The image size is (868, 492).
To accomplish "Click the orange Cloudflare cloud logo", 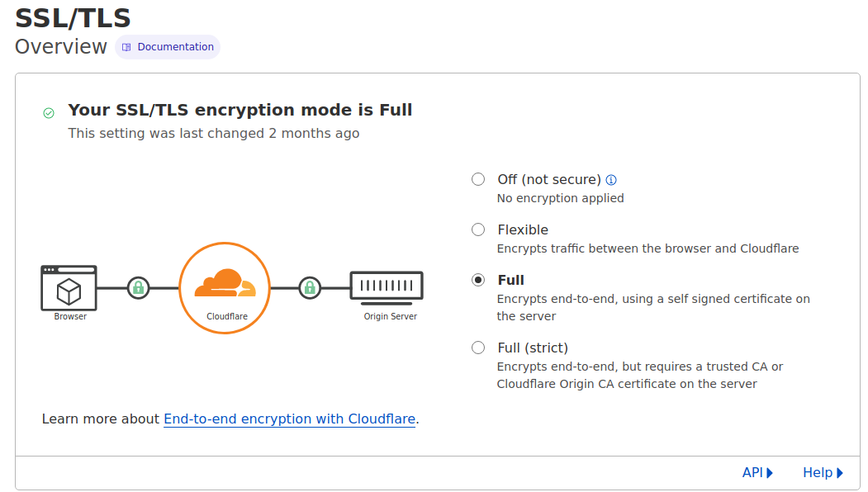I will (225, 283).
